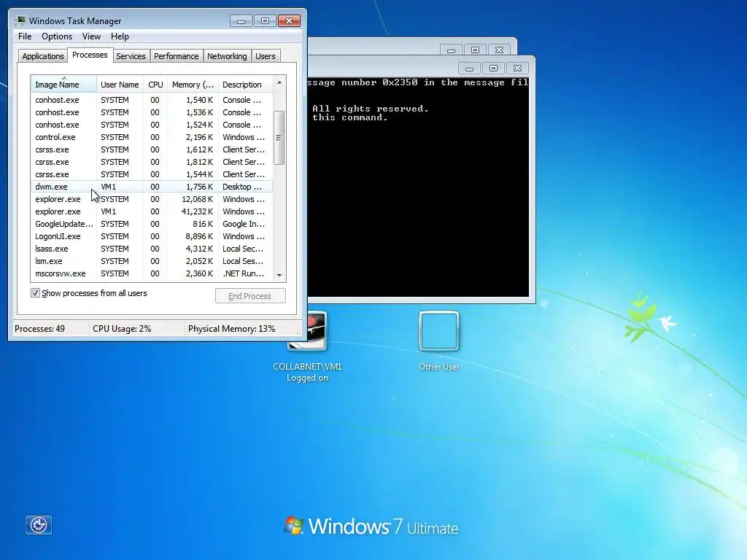Image resolution: width=747 pixels, height=560 pixels.
Task: Maximize the Task Manager window
Action: (x=265, y=21)
